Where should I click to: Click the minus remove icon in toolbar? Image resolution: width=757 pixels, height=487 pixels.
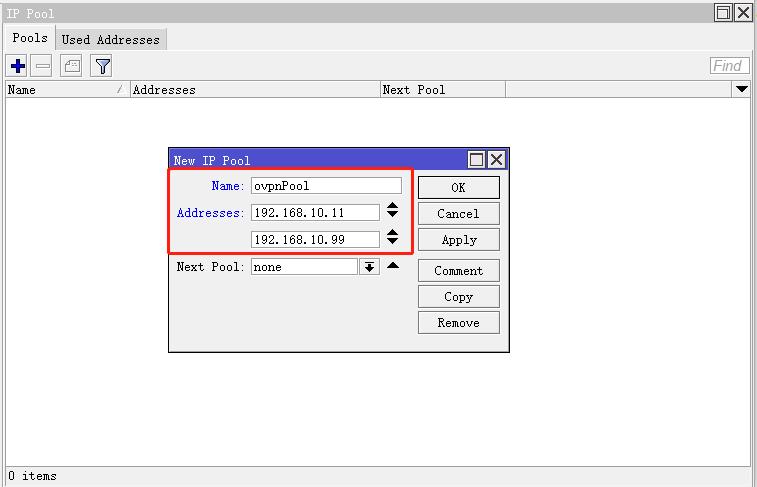pyautogui.click(x=42, y=66)
